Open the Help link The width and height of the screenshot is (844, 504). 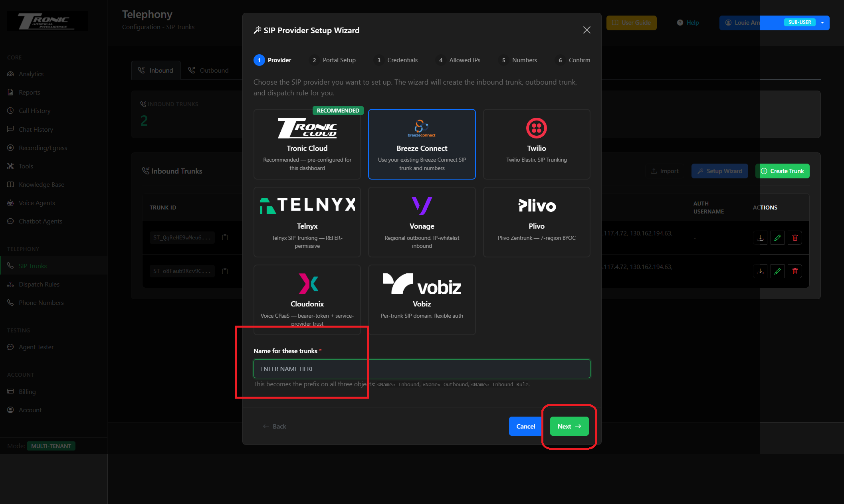pyautogui.click(x=688, y=23)
